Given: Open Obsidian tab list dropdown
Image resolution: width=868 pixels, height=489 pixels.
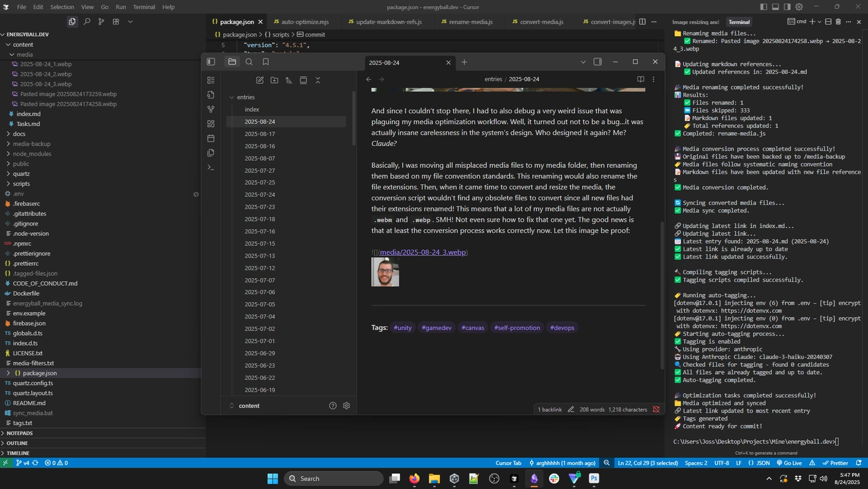Looking at the screenshot, I should [583, 62].
